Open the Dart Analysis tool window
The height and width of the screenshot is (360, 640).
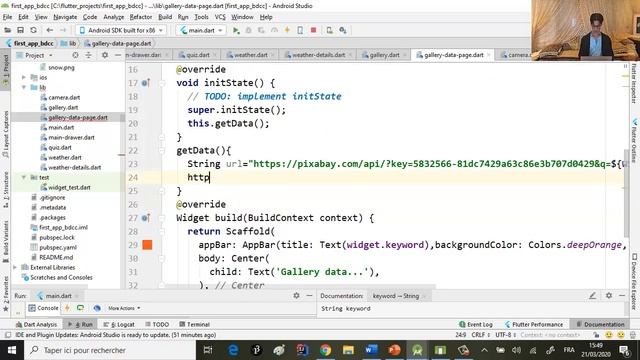[36, 324]
